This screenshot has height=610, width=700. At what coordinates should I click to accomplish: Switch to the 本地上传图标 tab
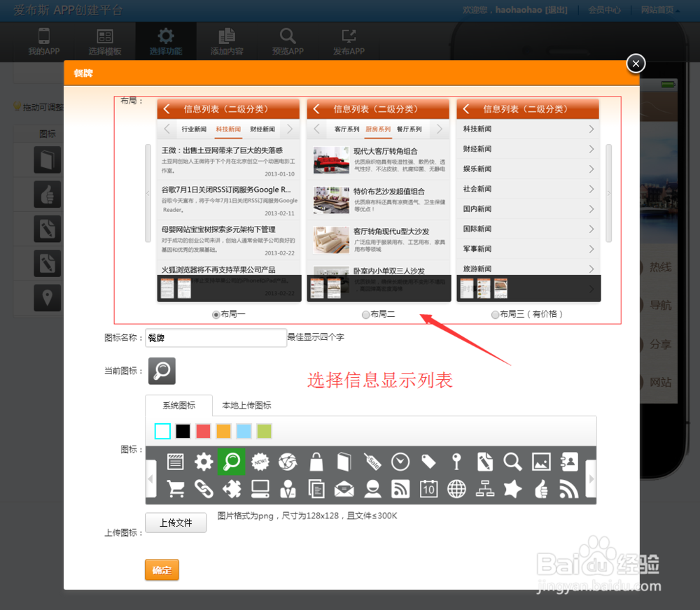point(246,406)
